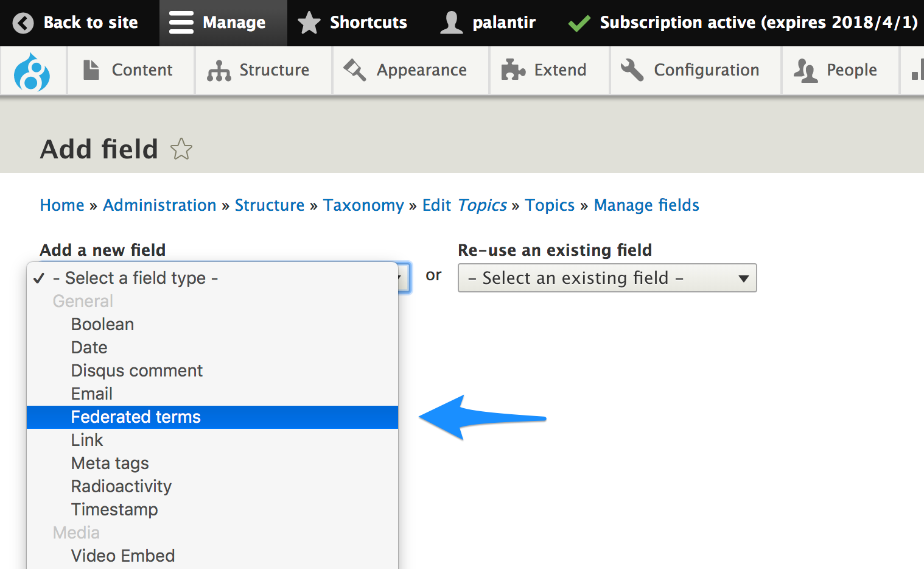Click the star icon beside Add field
This screenshot has height=569, width=924.
pos(181,149)
